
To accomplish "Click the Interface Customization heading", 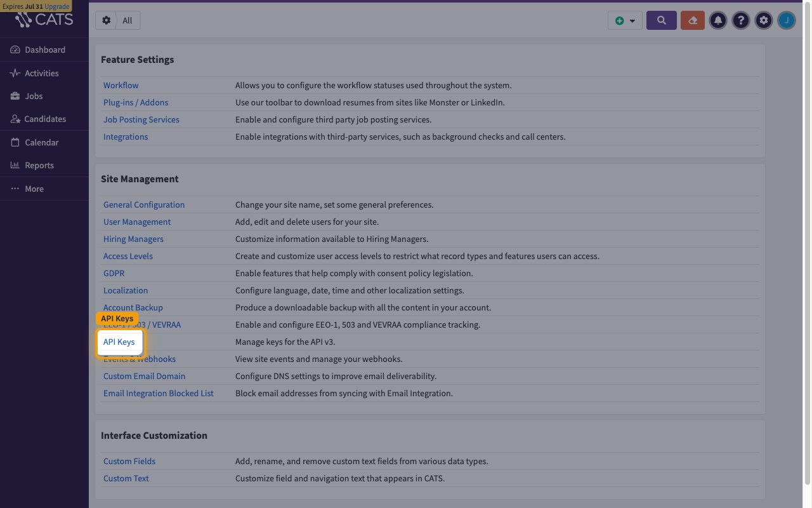I will [x=154, y=436].
